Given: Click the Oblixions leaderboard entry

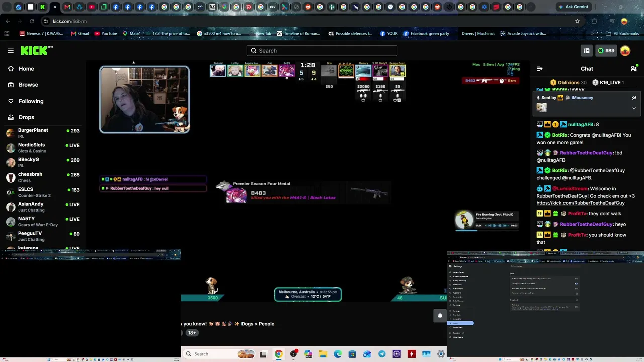Looking at the screenshot, I should point(568,83).
